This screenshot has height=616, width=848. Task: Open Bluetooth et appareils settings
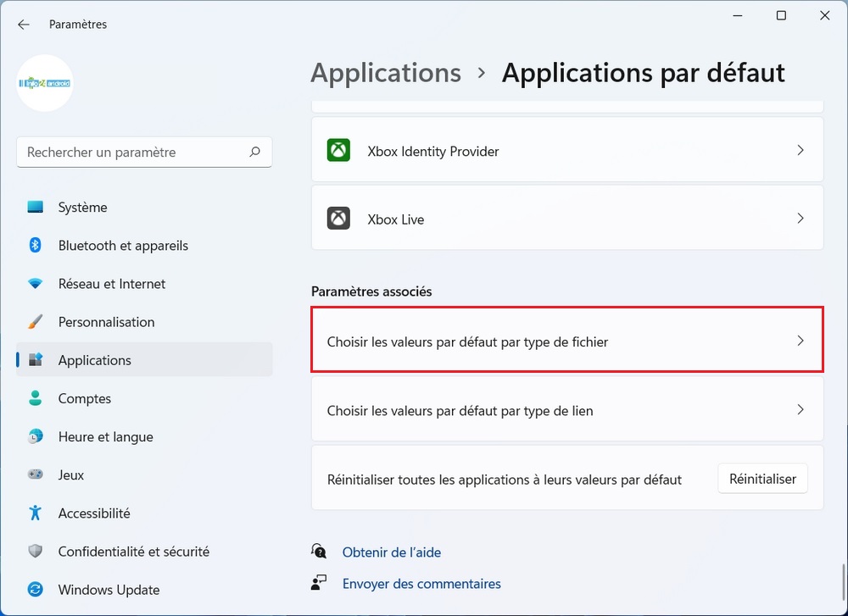pyautogui.click(x=144, y=246)
